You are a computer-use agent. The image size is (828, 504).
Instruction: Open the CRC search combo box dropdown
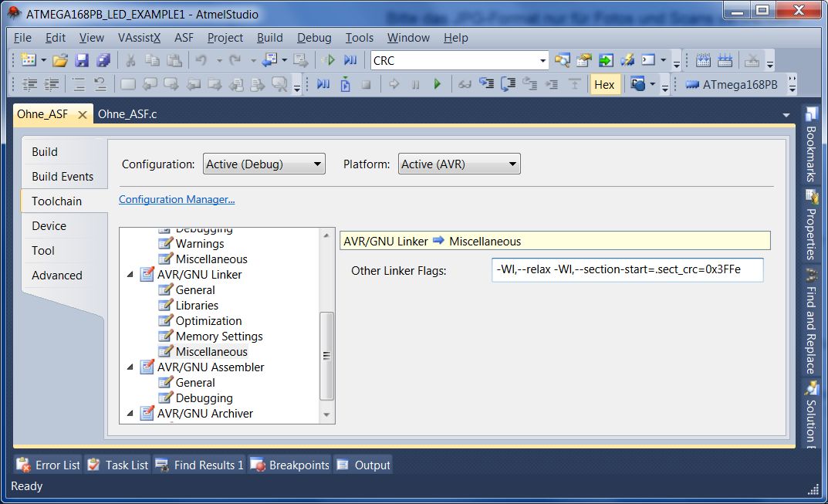pyautogui.click(x=542, y=61)
